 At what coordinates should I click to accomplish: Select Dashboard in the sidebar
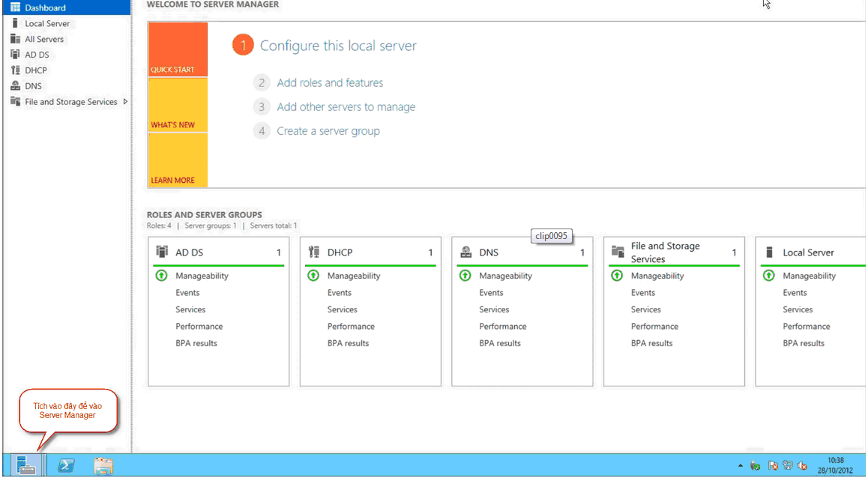pos(67,7)
